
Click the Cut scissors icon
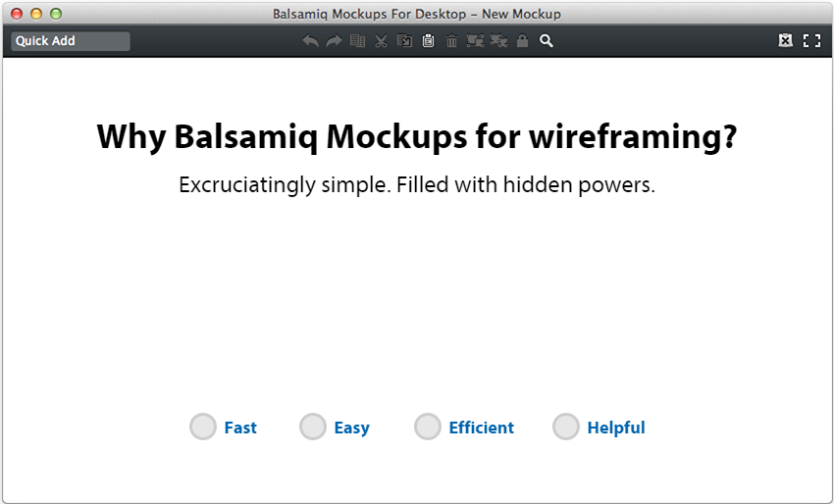click(381, 41)
